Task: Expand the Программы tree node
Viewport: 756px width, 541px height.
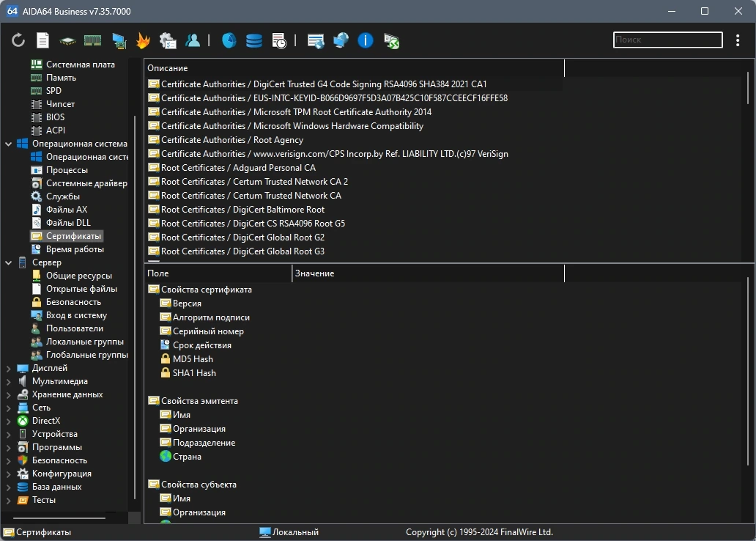Action: (8, 447)
